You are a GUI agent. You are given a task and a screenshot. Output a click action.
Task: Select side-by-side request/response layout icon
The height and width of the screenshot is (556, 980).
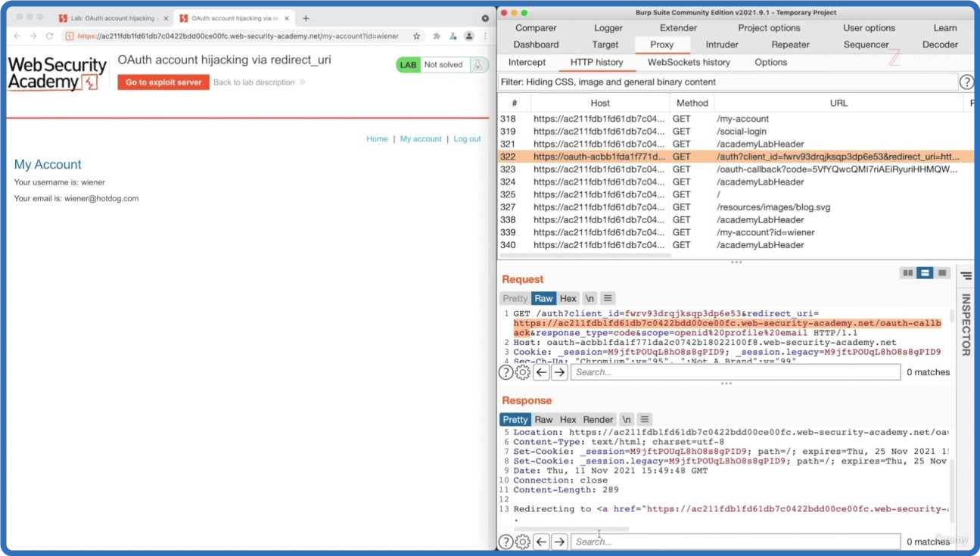907,273
